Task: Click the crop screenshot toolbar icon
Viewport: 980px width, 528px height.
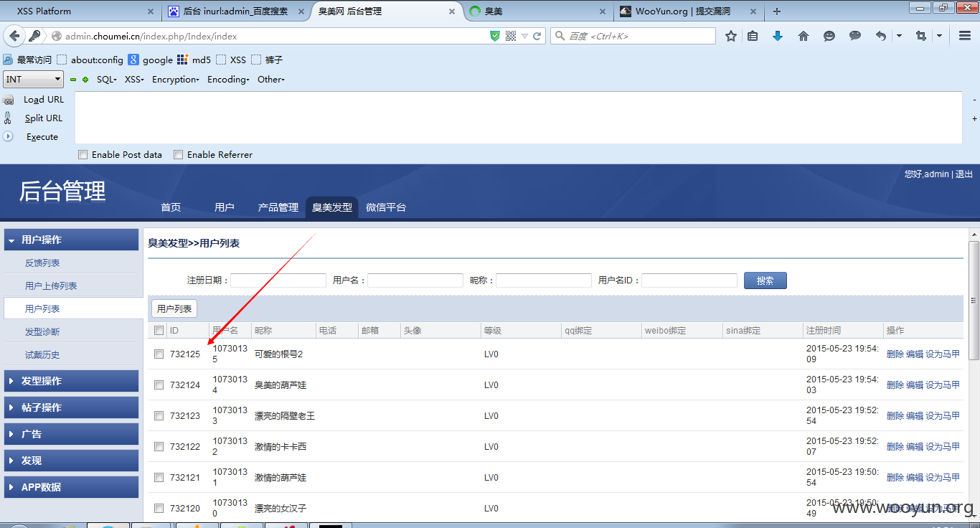Action: point(921,36)
